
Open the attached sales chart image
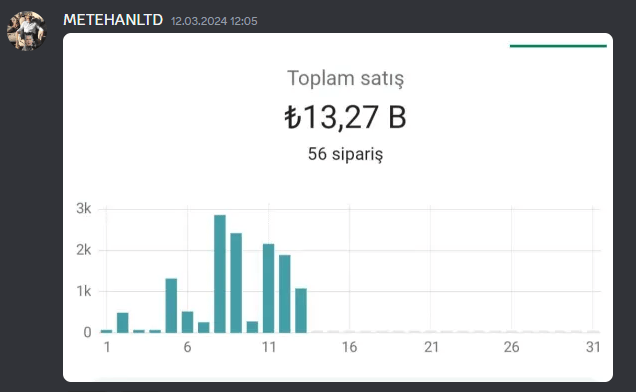tap(338, 207)
